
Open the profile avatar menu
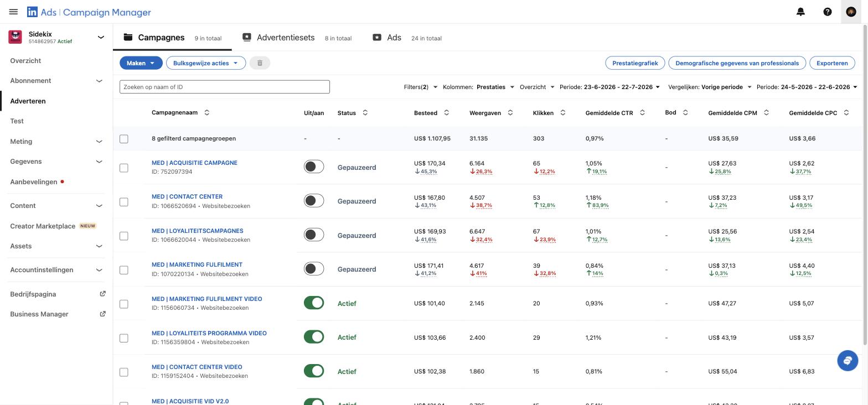[851, 12]
